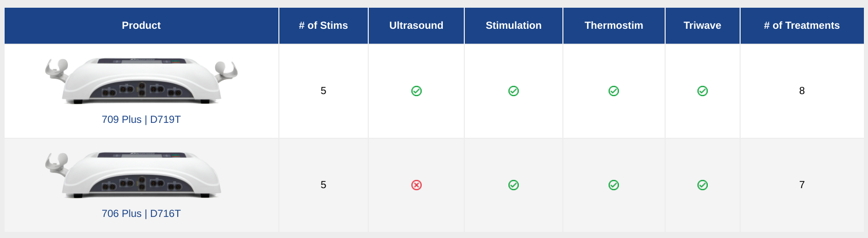Click the 709 Plus Thermostim checkmark icon
Viewport: 868px width, 238px height.
(614, 91)
